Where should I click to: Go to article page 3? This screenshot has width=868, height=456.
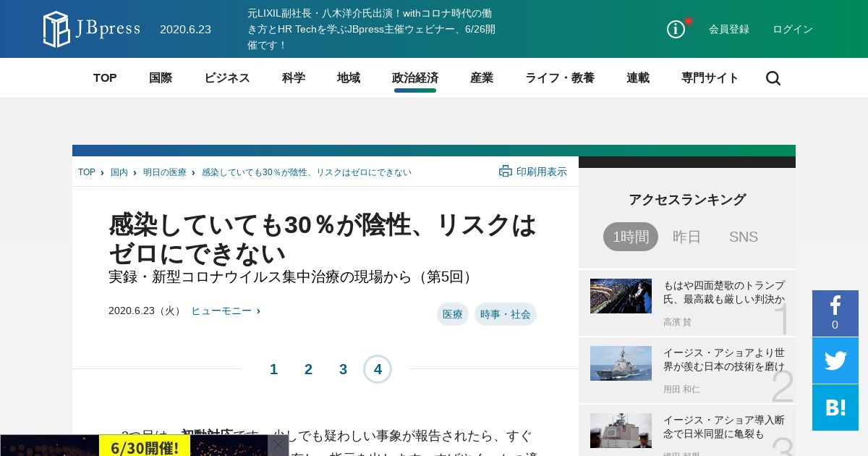click(x=343, y=369)
